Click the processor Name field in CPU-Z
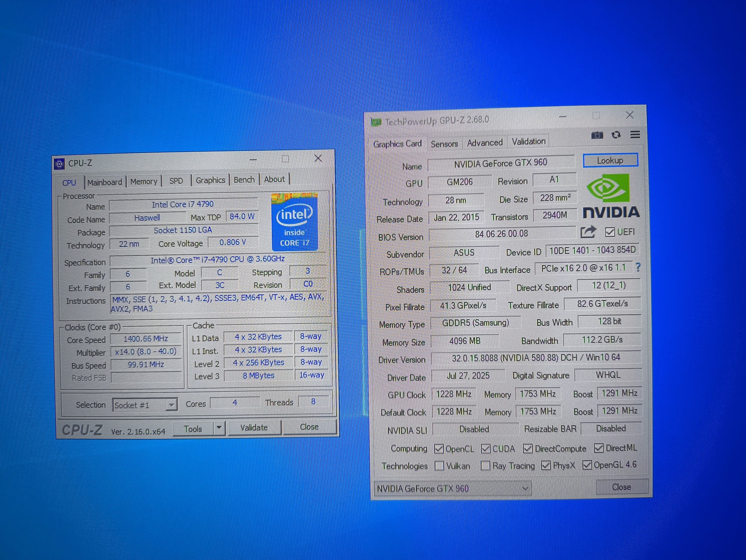The height and width of the screenshot is (560, 746). point(183,204)
